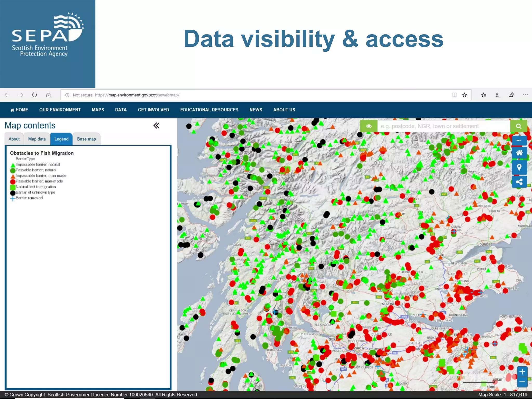Click the EDUCATIONAL RESOURCES link
The image size is (532, 399).
[209, 110]
